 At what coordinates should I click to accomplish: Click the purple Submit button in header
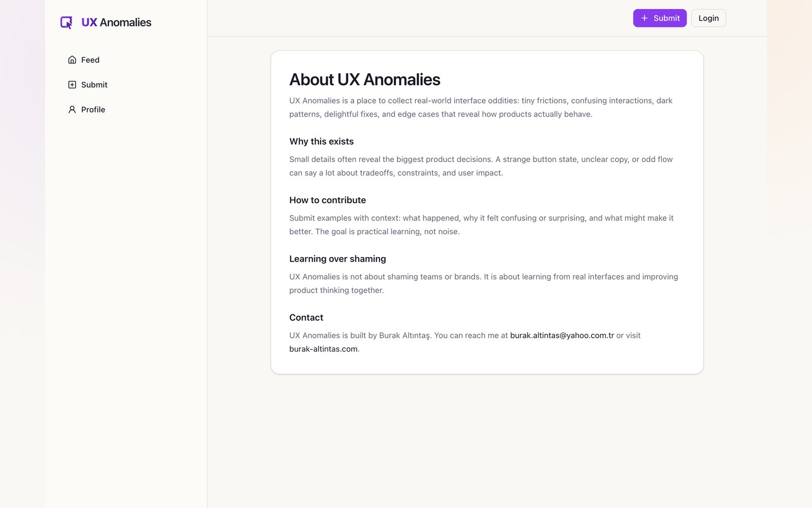tap(660, 18)
